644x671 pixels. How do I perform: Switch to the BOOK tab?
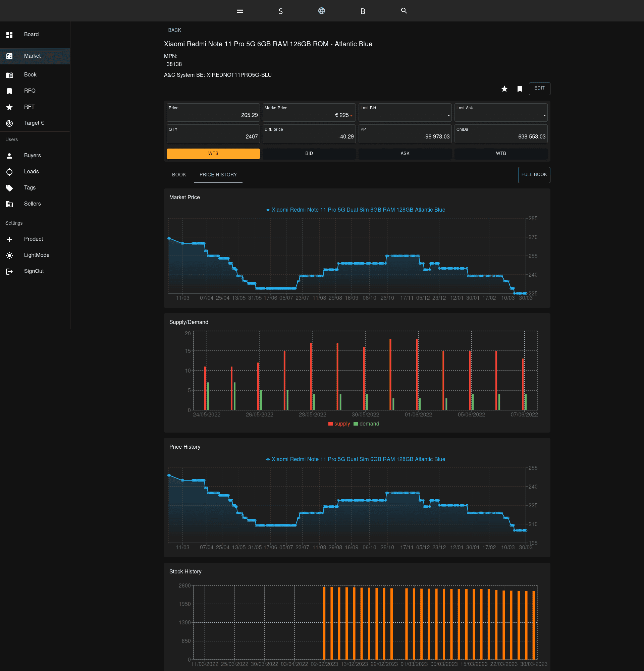click(x=179, y=175)
